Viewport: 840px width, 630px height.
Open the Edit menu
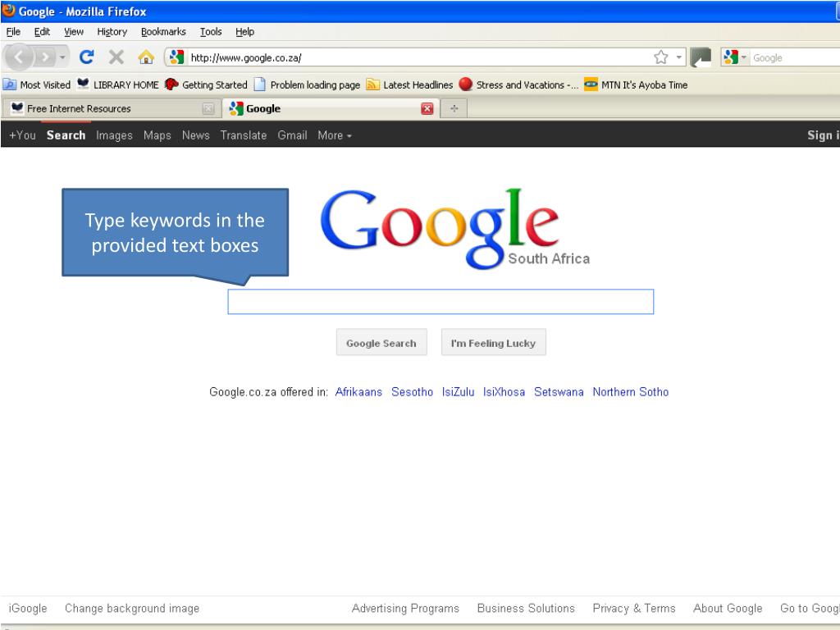[x=42, y=32]
